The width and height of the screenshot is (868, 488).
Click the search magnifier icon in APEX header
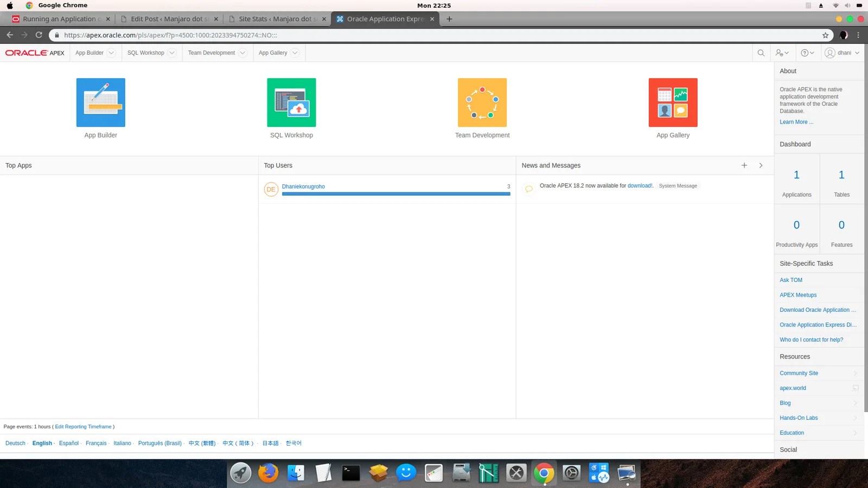(761, 53)
